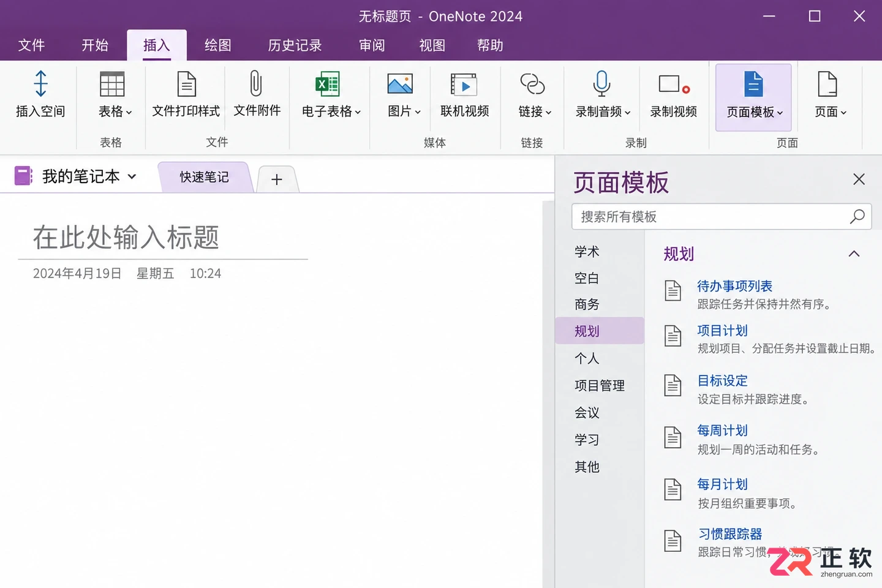Open the 每周计划 template
The image size is (882, 588).
(x=723, y=431)
